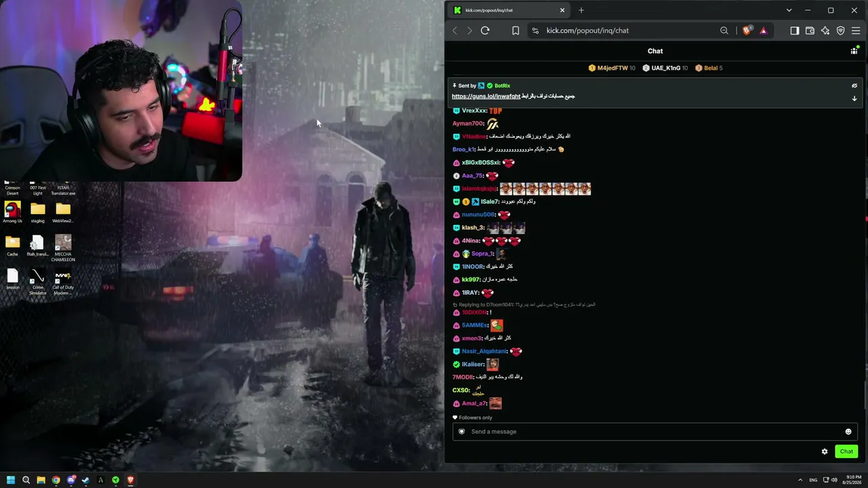Image resolution: width=868 pixels, height=488 pixels.
Task: Open Steam from the taskbar
Action: click(x=85, y=481)
